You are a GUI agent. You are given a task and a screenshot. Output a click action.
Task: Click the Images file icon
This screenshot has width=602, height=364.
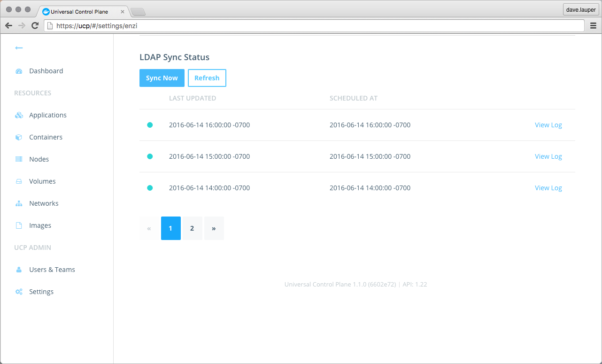coord(19,226)
